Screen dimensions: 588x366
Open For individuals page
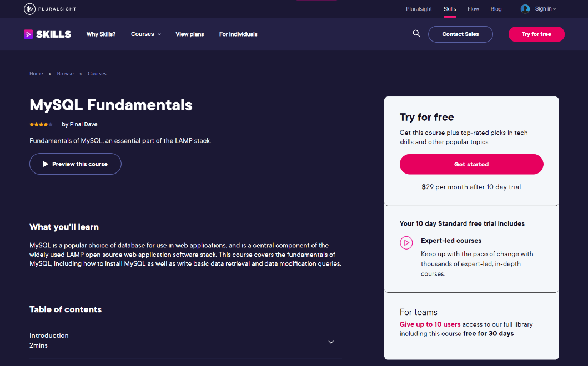[x=238, y=34]
